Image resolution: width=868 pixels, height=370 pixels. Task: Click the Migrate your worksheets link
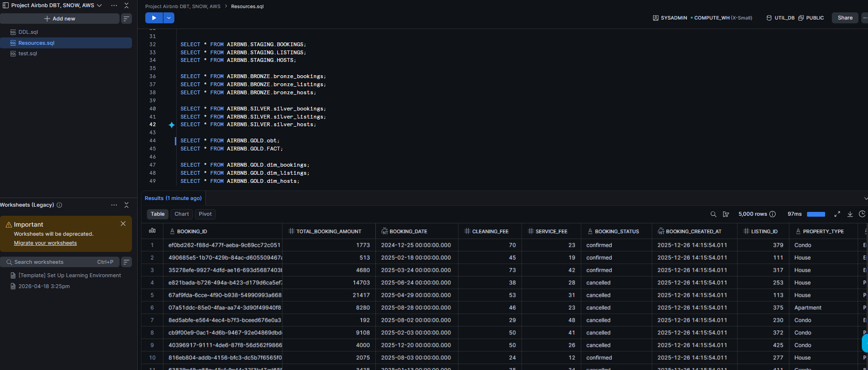[45, 243]
